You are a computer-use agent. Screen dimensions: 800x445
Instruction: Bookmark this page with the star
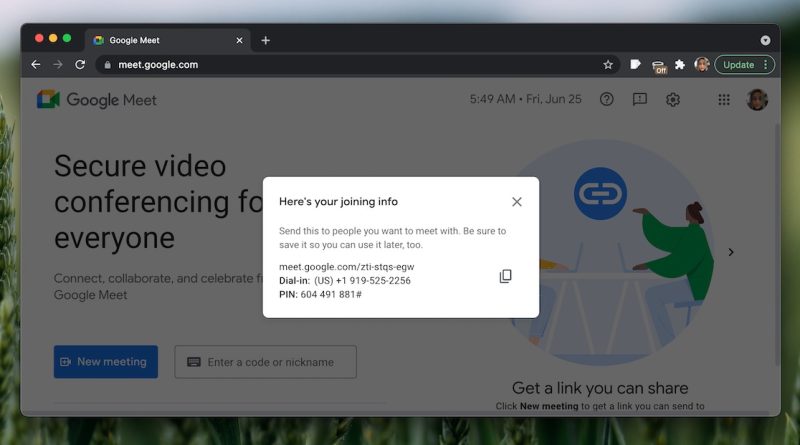tap(608, 65)
